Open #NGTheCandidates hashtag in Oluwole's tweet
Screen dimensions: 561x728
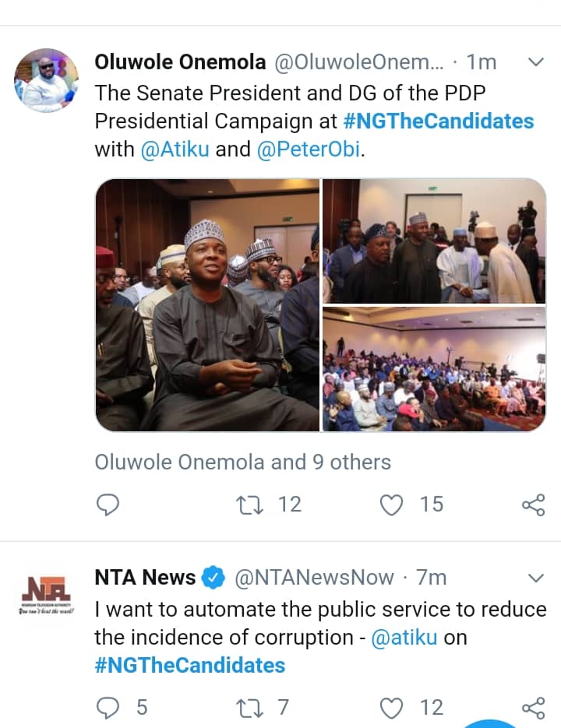[x=439, y=121]
